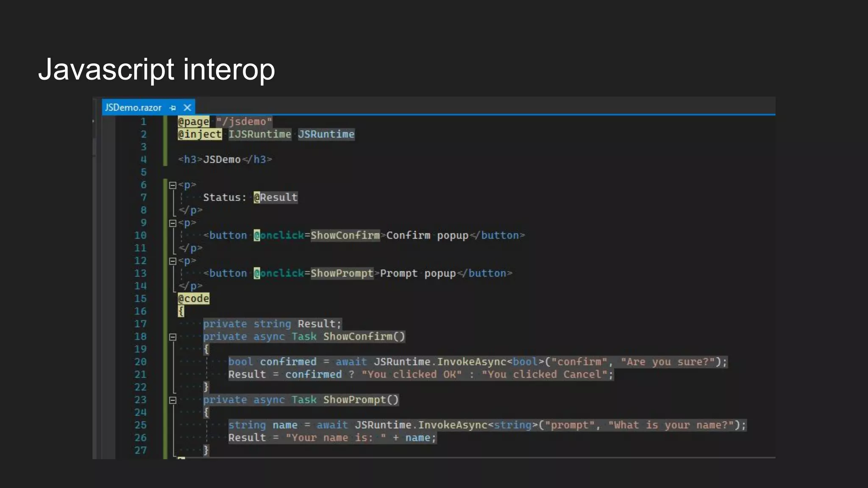
Task: Click line number 25 in the gutter
Action: (140, 425)
